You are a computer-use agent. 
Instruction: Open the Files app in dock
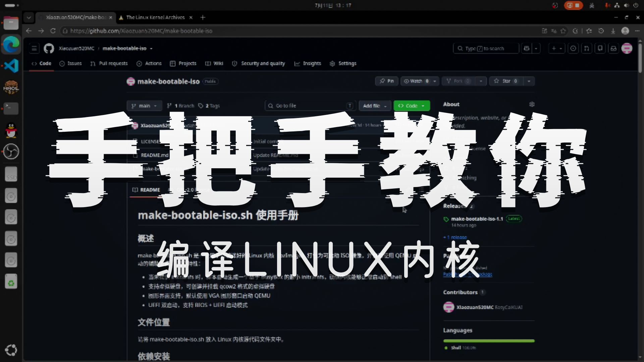11,23
